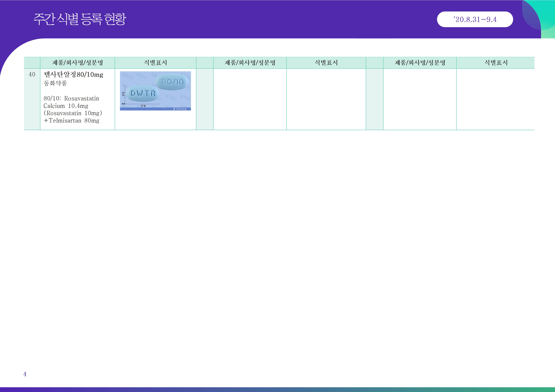The width and height of the screenshot is (555, 392).
Task: Click the 주간 식별 등록 현황 title
Action: point(80,19)
